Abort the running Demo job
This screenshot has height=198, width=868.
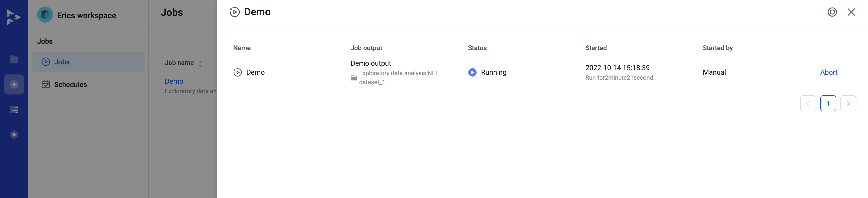point(828,72)
